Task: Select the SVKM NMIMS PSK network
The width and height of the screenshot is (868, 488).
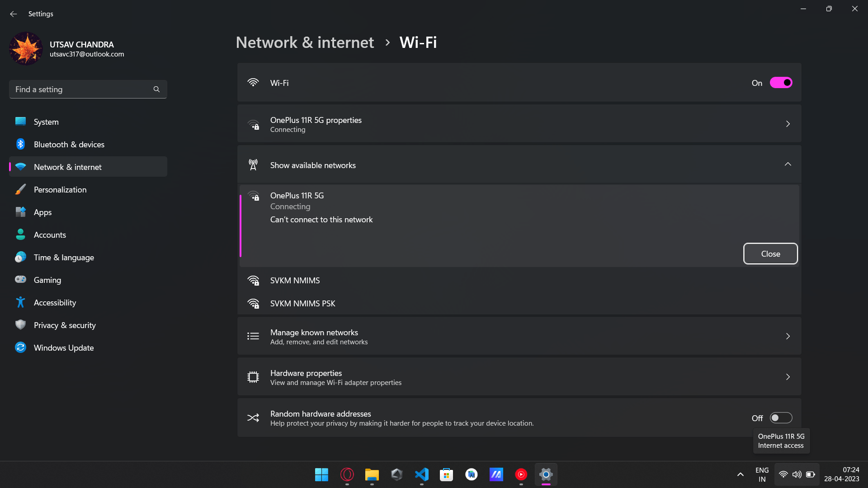Action: point(302,304)
